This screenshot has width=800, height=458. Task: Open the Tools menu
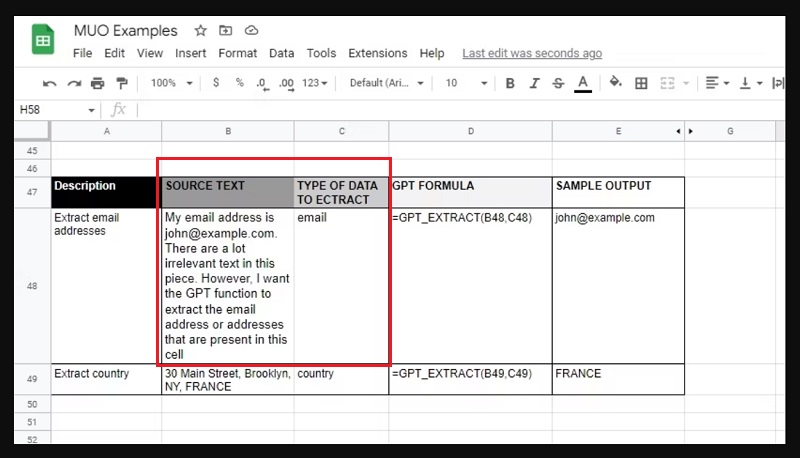[x=321, y=53]
